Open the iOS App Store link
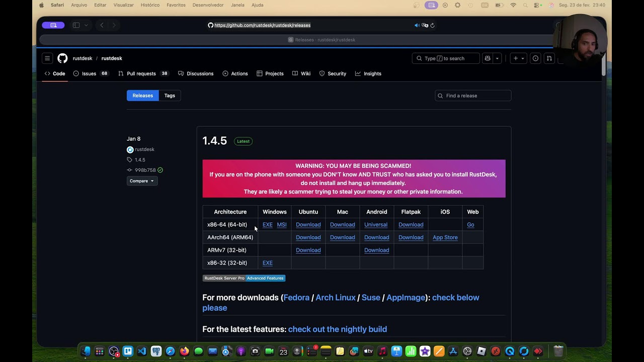Viewport: 644px width, 362px height. 445,237
